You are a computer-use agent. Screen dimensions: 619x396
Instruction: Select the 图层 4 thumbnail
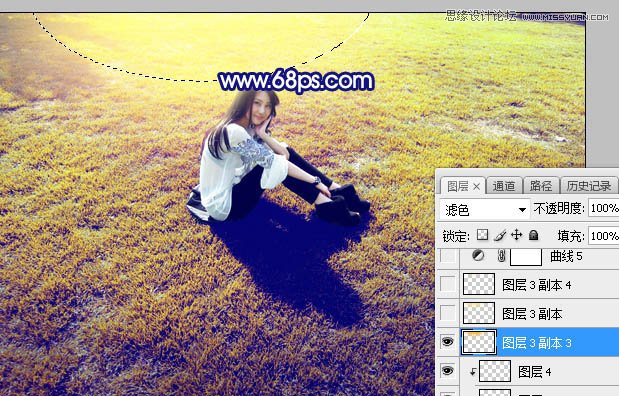pos(495,370)
